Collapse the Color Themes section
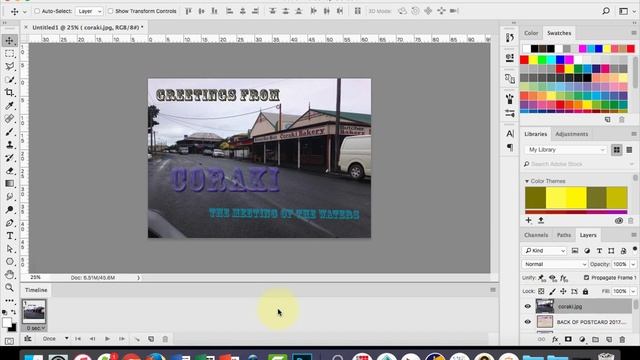640x360 pixels. [527, 181]
